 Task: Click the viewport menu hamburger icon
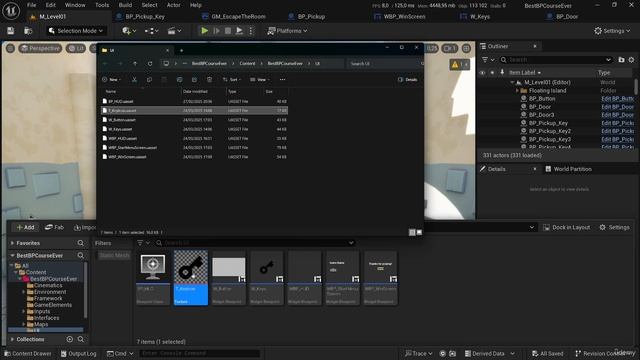tap(10, 49)
